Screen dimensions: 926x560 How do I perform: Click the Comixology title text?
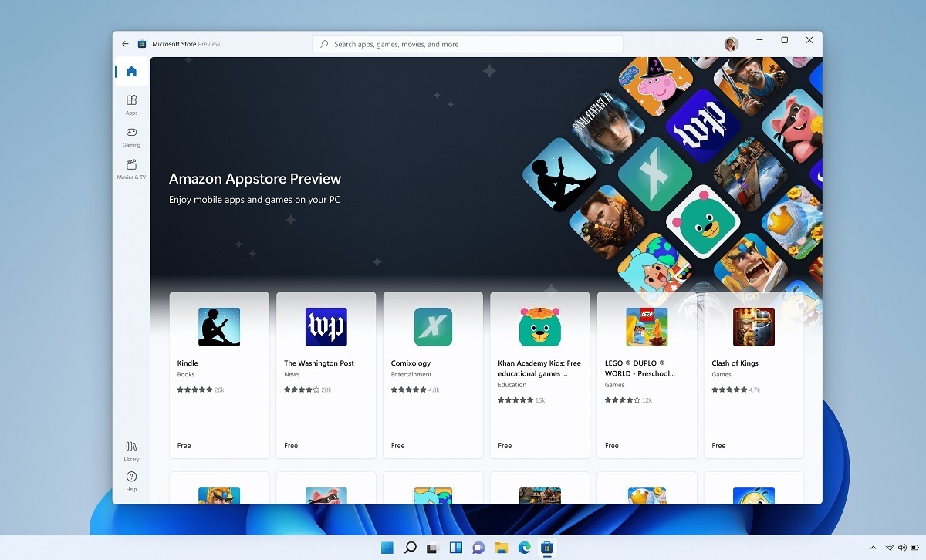click(x=411, y=363)
